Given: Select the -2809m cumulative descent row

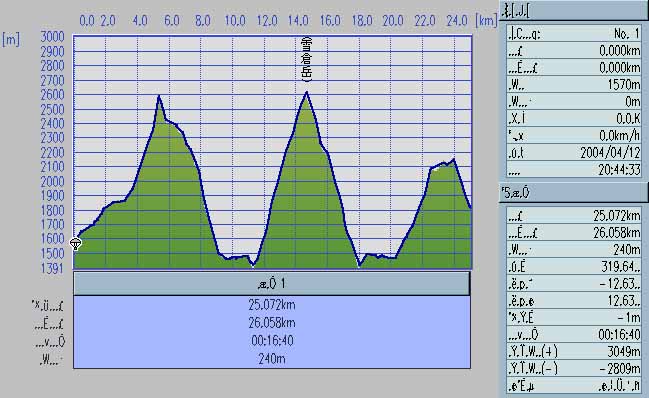Looking at the screenshot, I should tap(574, 368).
